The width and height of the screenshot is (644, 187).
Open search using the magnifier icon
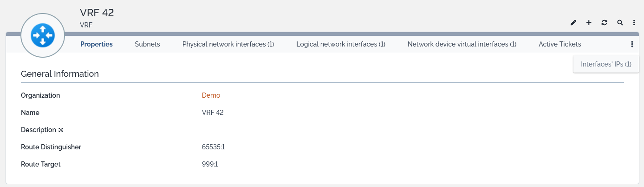coord(620,22)
